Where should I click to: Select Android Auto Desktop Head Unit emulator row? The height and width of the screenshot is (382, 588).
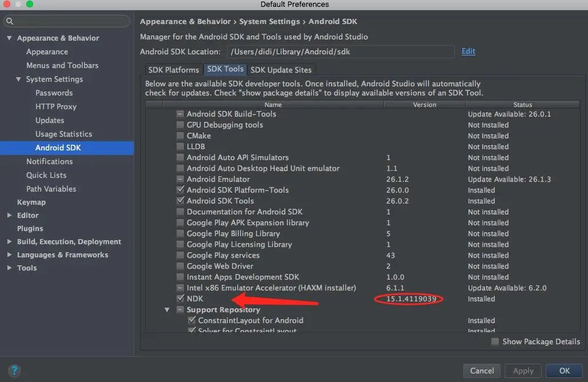coord(363,168)
